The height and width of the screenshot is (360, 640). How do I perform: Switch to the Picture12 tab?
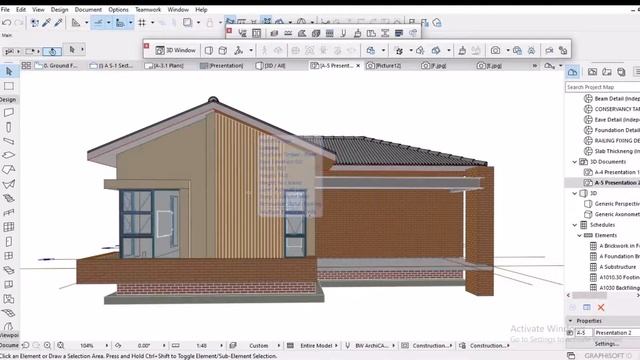(x=384, y=65)
